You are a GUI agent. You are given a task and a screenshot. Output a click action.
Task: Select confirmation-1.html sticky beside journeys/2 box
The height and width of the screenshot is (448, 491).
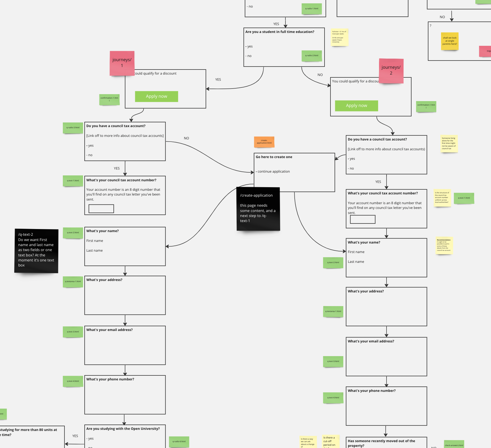[426, 106]
